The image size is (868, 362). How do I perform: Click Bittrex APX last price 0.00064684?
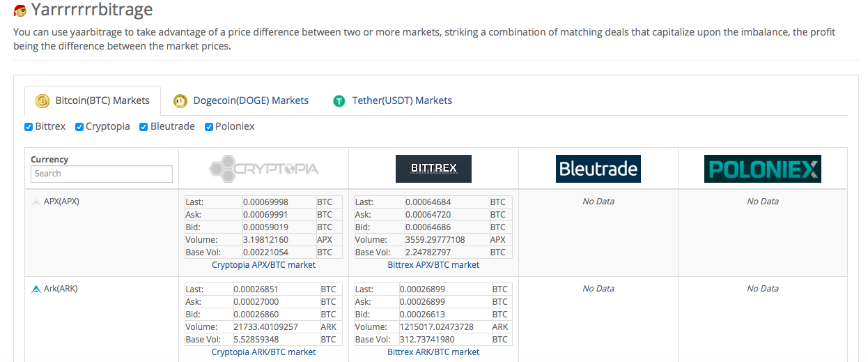point(428,202)
